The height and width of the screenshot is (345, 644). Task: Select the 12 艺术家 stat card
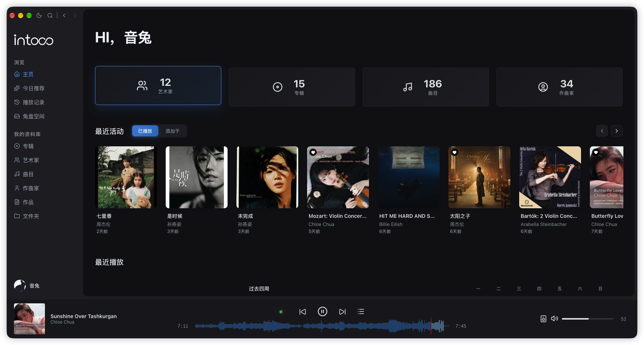158,86
